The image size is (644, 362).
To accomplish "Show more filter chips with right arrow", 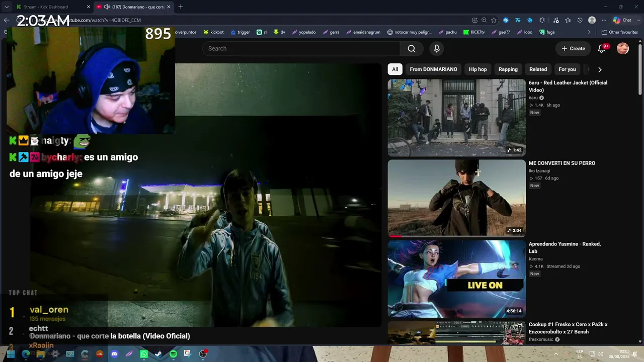I will pos(599,70).
